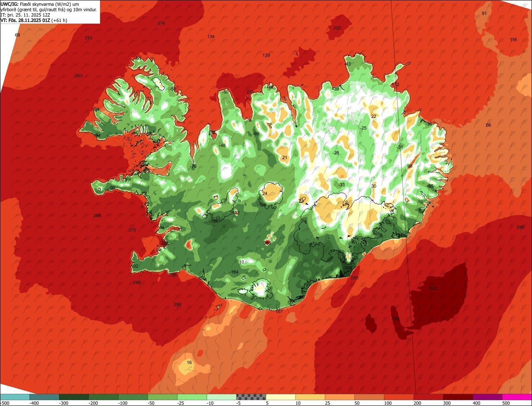Click the value -48 on the map
This screenshot has width=532, height=406.
222,145
